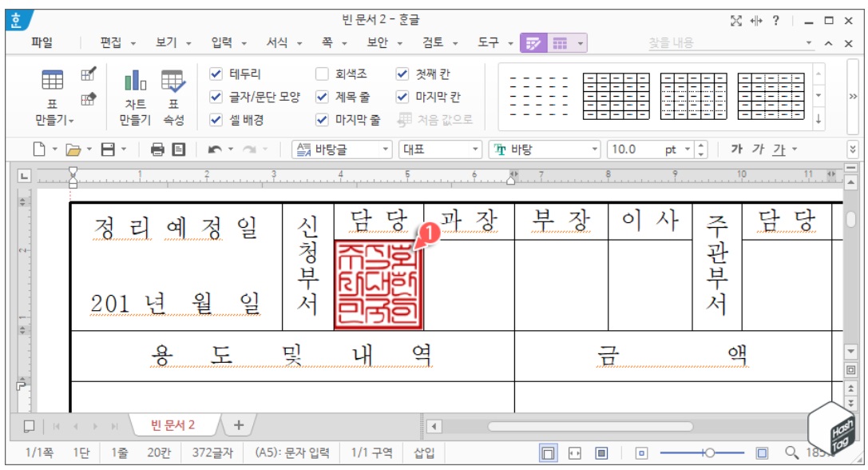868x470 pixels.
Task: Toggle the 첫째 칸 checkbox
Action: click(402, 74)
